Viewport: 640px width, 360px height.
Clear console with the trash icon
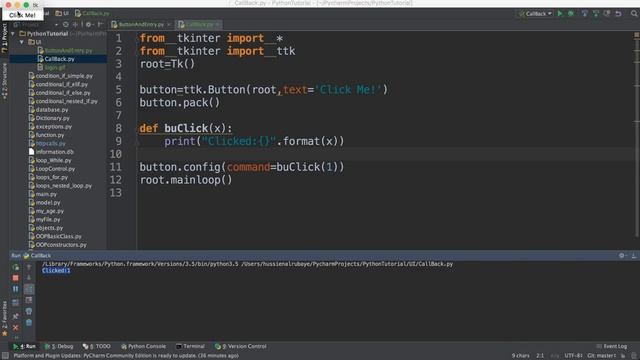(29, 322)
